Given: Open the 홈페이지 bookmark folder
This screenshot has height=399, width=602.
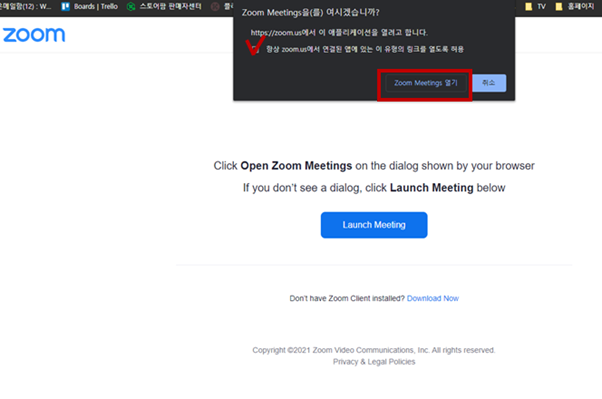Looking at the screenshot, I should (x=575, y=6).
